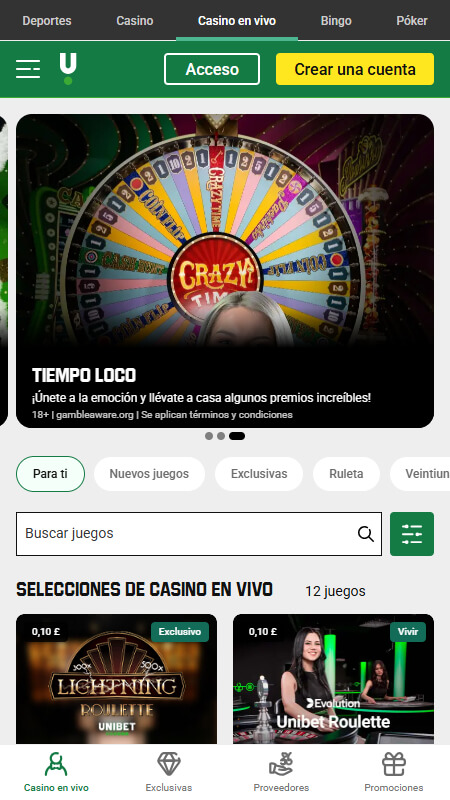Tap the Promociones gift icon

click(394, 764)
